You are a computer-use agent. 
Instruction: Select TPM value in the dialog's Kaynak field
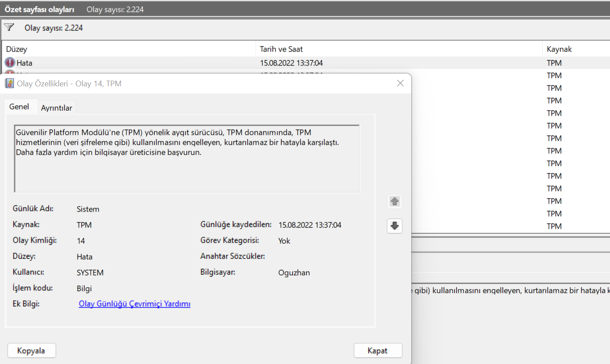[x=84, y=225]
